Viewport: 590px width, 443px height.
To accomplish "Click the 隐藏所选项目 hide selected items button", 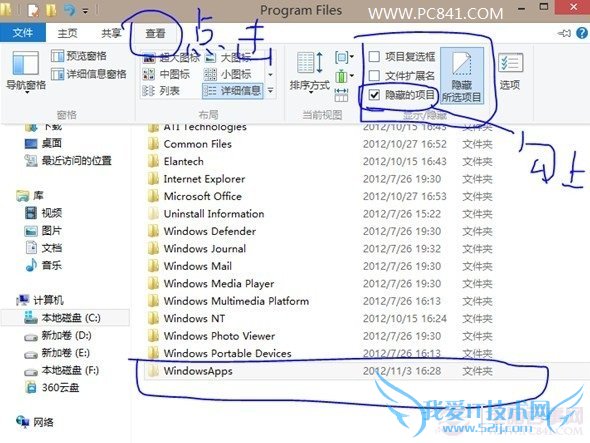I will (462, 76).
